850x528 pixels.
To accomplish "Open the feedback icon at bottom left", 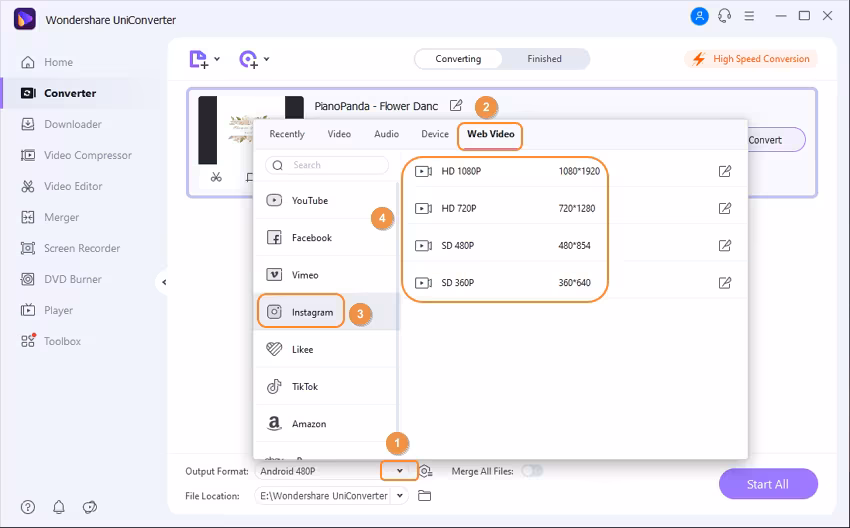I will [89, 507].
